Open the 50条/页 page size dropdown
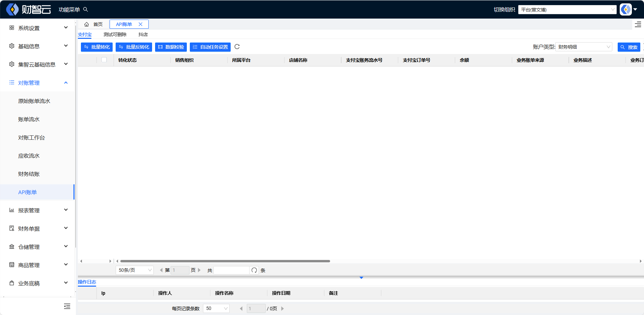This screenshot has width=644, height=315. pyautogui.click(x=135, y=270)
